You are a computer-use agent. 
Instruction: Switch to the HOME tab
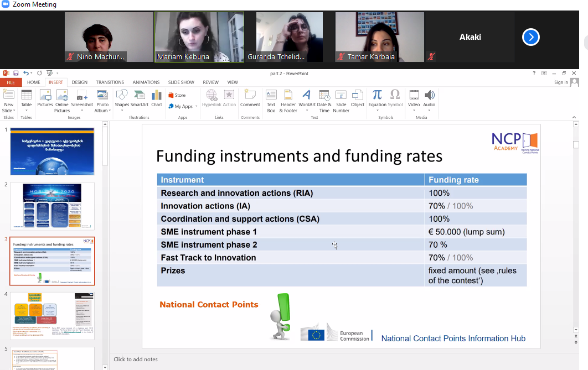pyautogui.click(x=33, y=82)
